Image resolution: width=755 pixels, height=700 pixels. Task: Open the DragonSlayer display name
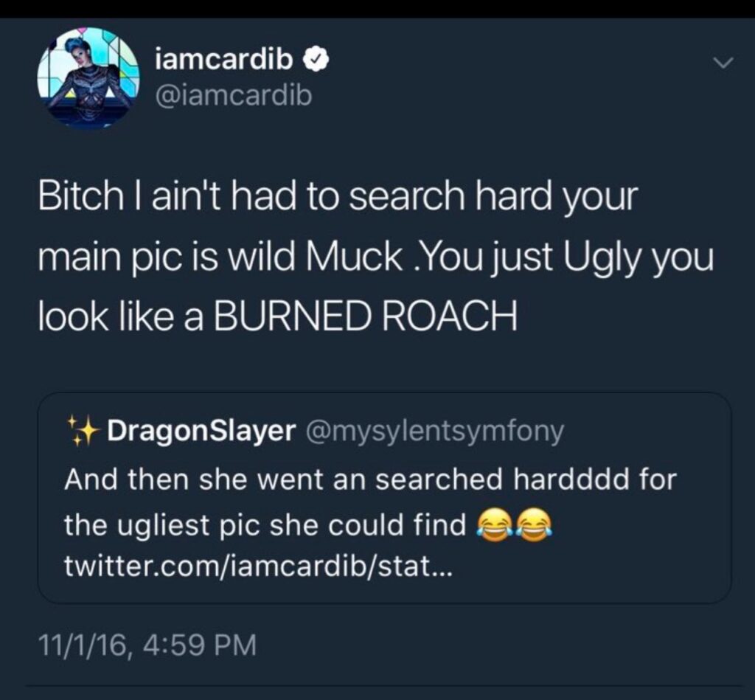pyautogui.click(x=201, y=430)
